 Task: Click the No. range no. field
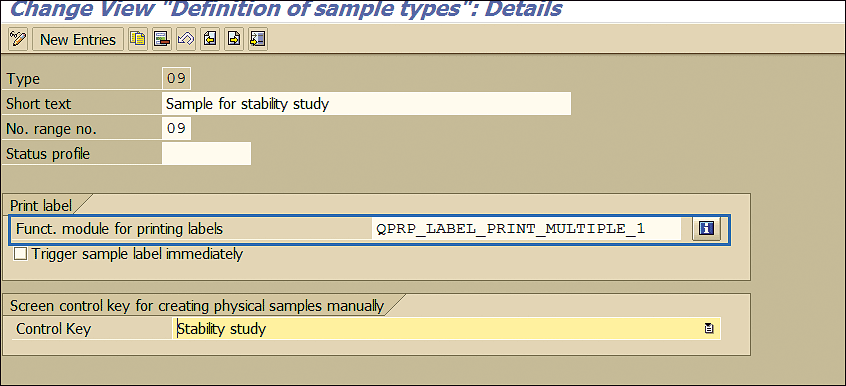click(176, 128)
